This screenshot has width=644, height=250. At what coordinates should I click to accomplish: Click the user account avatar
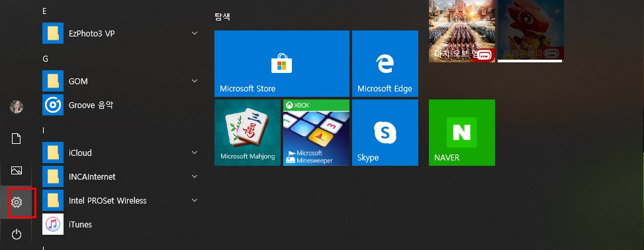pos(17,107)
